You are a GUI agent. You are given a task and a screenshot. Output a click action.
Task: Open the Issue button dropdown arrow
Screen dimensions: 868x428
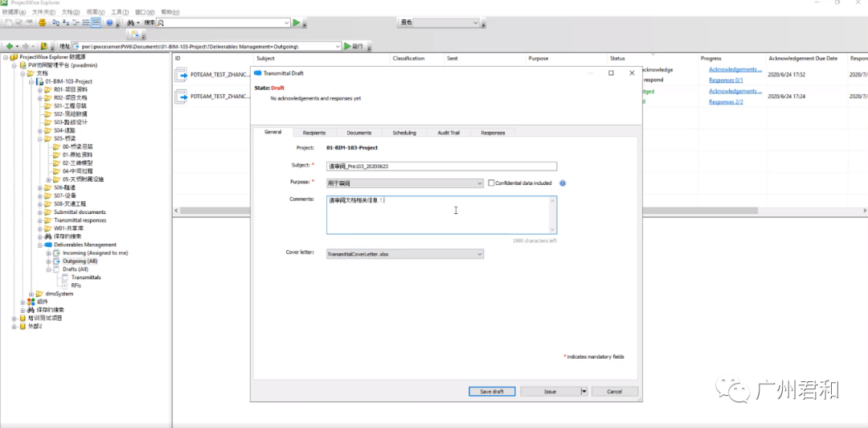(583, 392)
